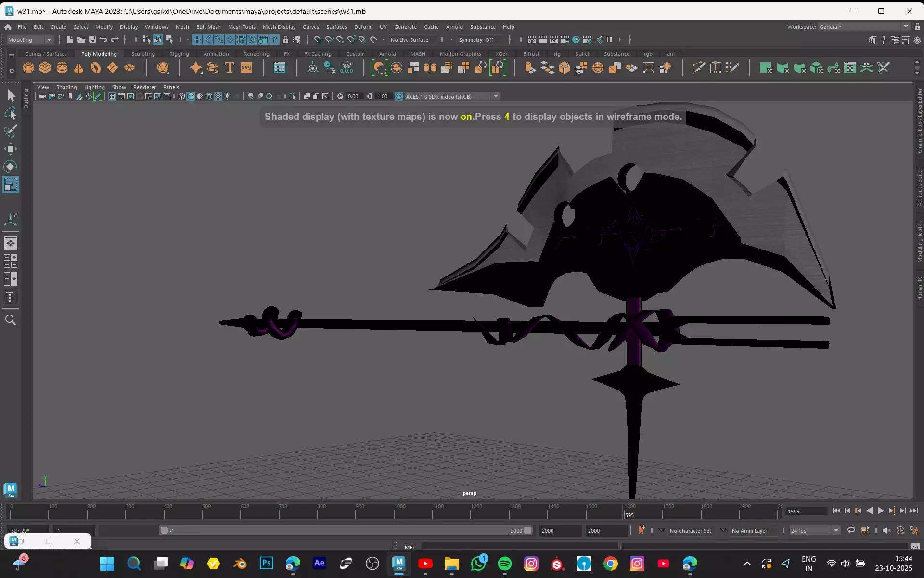Toggle snap to curves
Image resolution: width=924 pixels, height=578 pixels.
[x=329, y=39]
